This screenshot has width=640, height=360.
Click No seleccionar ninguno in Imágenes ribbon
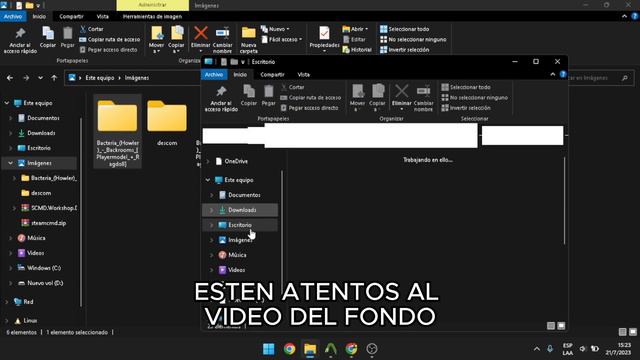tap(413, 40)
